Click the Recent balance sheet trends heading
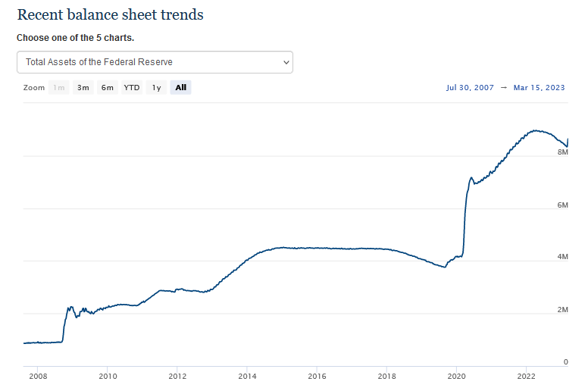The image size is (588, 391). [110, 15]
